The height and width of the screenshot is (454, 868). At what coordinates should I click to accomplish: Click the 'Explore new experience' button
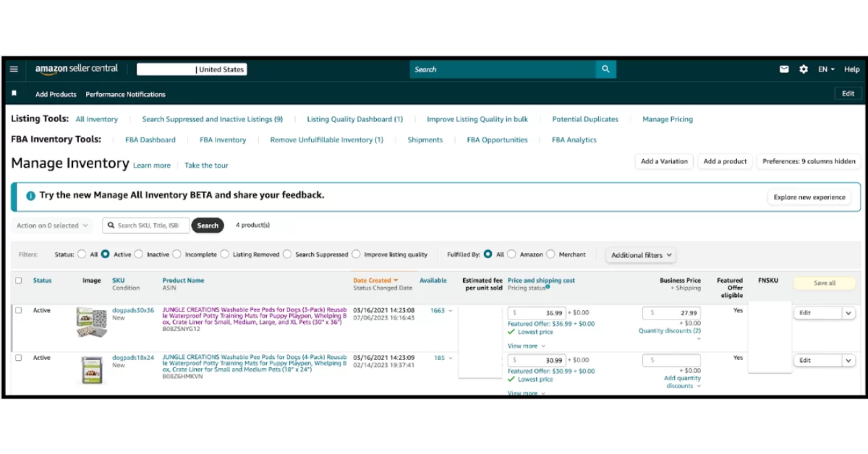pyautogui.click(x=809, y=197)
